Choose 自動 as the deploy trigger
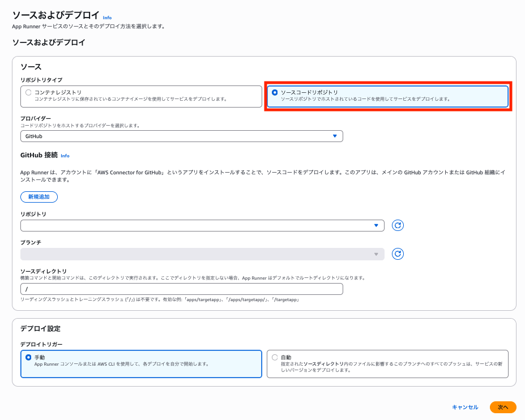 click(275, 357)
